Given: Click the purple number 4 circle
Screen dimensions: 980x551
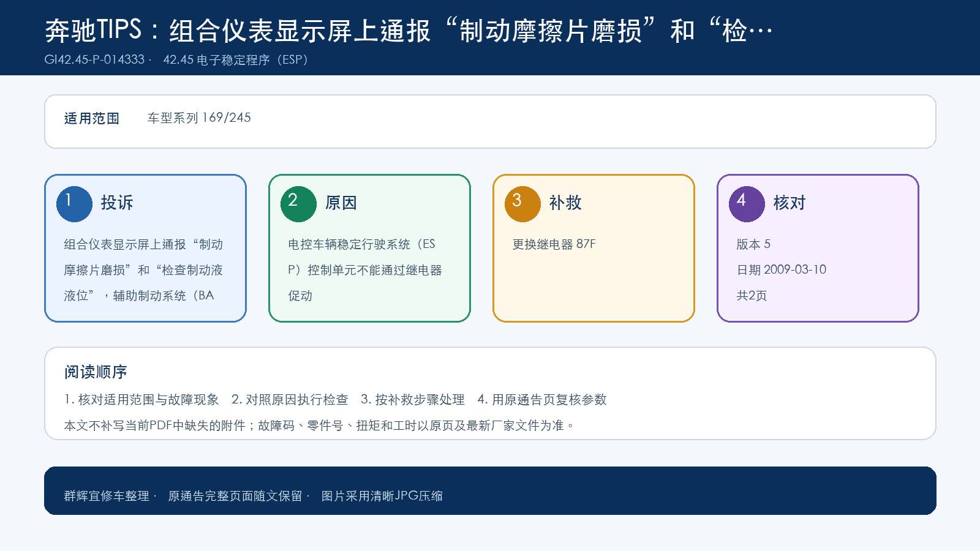Looking at the screenshot, I should pyautogui.click(x=747, y=204).
